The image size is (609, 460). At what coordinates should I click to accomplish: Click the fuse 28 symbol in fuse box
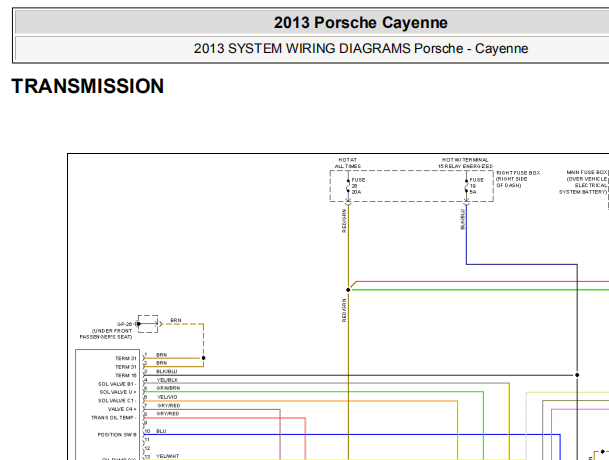(x=348, y=186)
